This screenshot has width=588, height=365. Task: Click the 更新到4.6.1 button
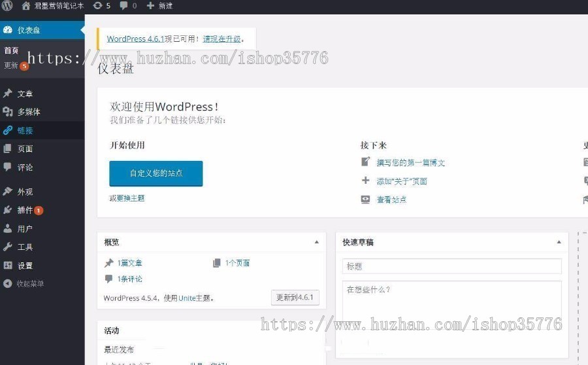coord(295,298)
